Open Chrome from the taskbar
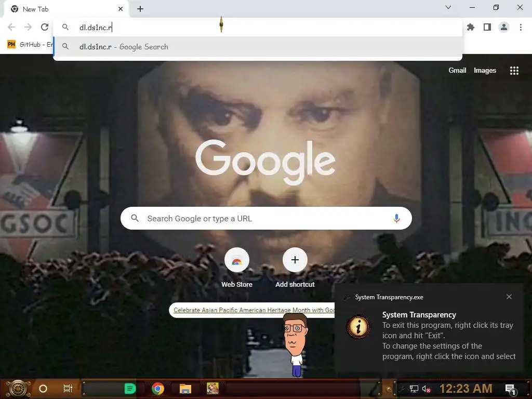 158,389
